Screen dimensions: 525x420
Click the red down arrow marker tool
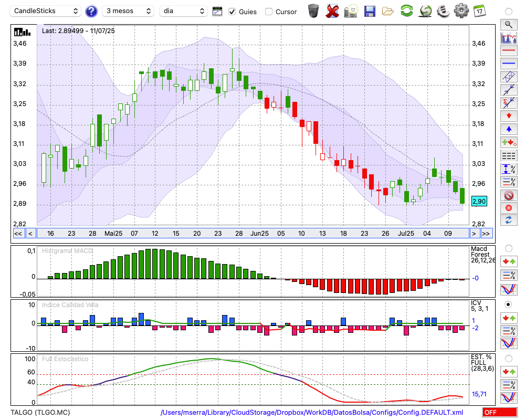pos(509,116)
